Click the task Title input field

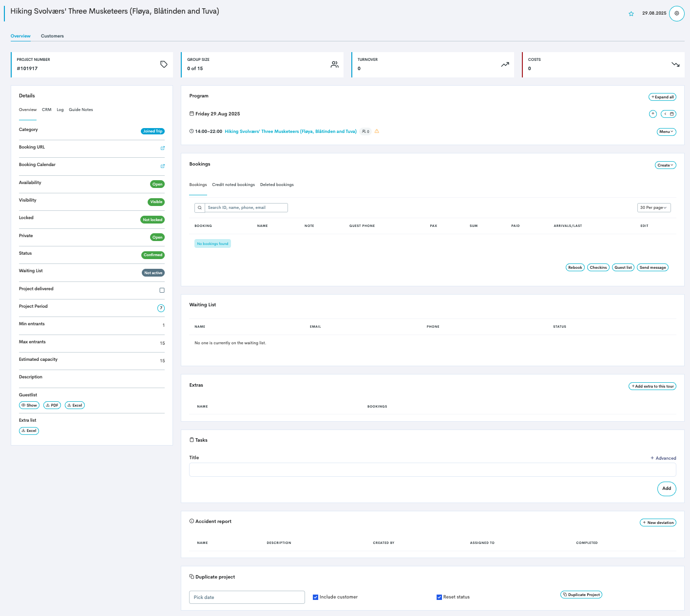[433, 470]
